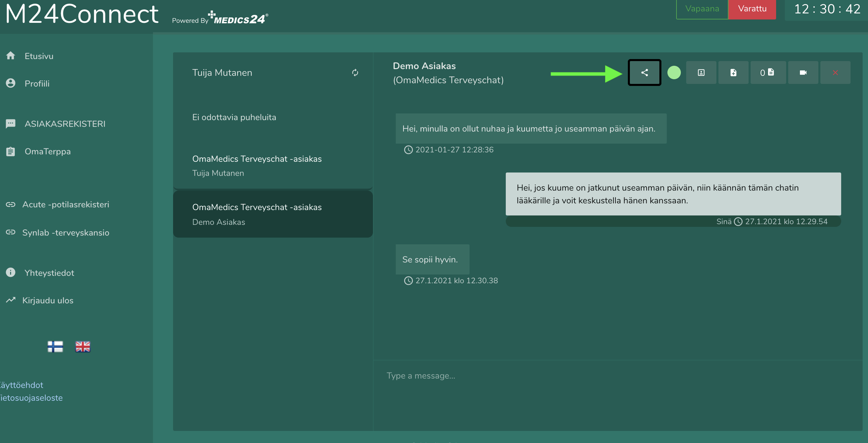The image size is (868, 443).
Task: Click the home icon beside Etusivu
Action: click(10, 56)
